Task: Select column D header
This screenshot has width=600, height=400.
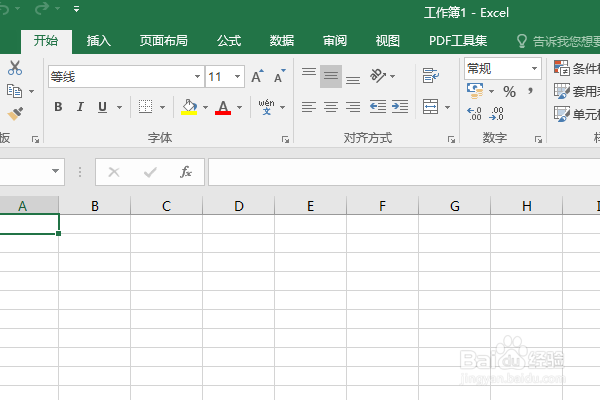Action: [239, 206]
